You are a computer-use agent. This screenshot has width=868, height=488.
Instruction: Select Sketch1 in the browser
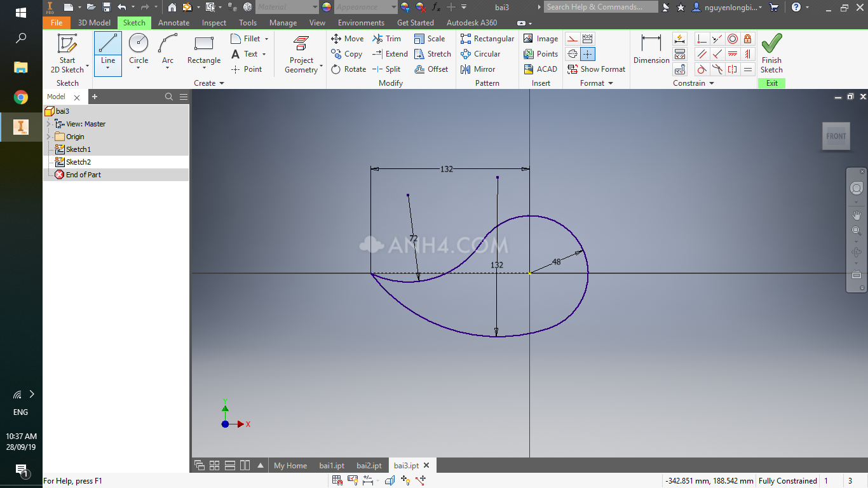point(78,149)
